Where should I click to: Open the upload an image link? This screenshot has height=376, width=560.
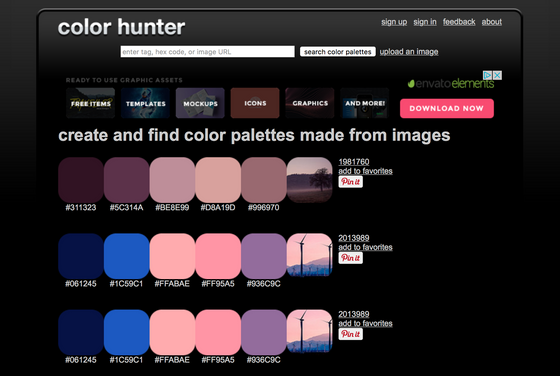(409, 52)
